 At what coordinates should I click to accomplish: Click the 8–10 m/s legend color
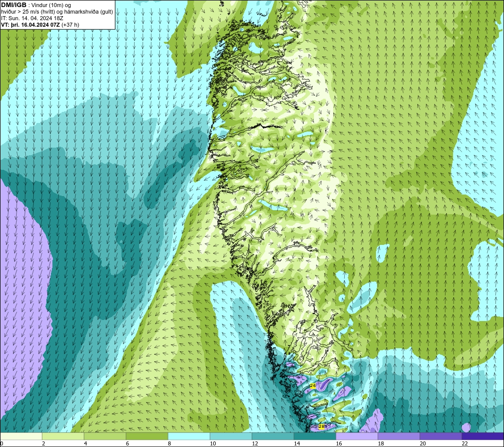point(189,436)
